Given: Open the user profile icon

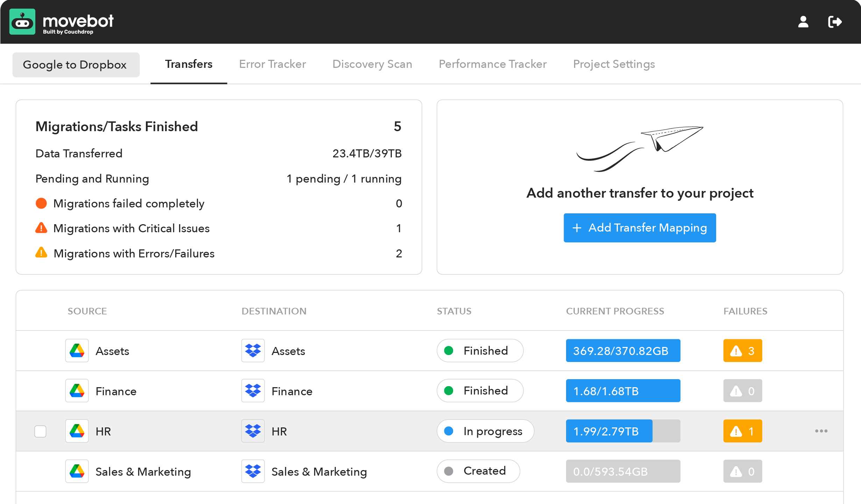Looking at the screenshot, I should tap(803, 22).
